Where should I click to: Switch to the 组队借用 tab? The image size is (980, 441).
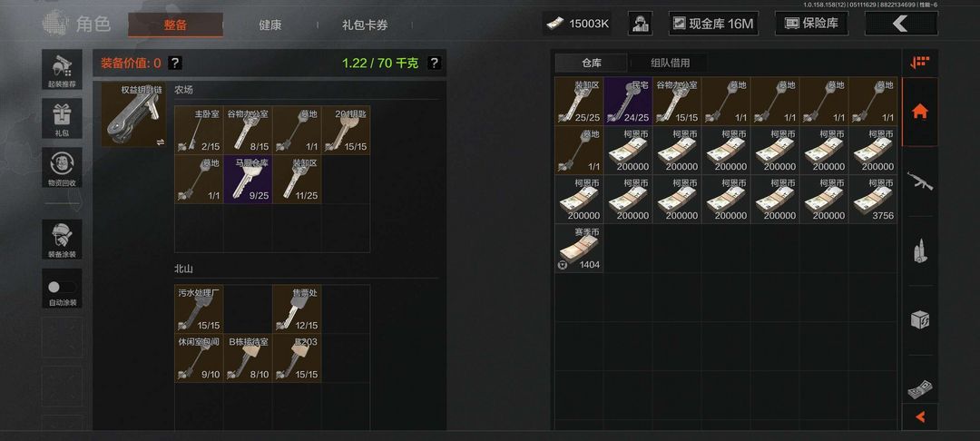tap(670, 63)
